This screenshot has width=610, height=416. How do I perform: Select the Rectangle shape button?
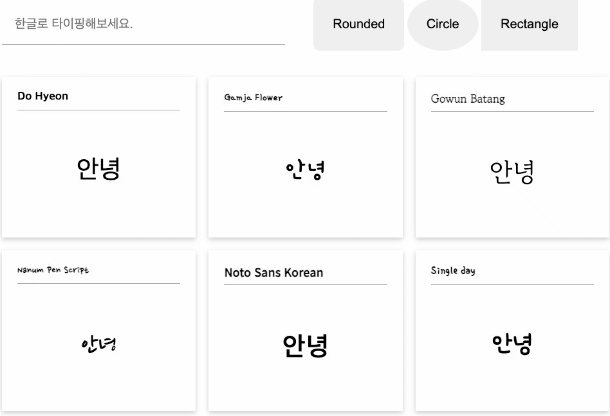click(529, 25)
